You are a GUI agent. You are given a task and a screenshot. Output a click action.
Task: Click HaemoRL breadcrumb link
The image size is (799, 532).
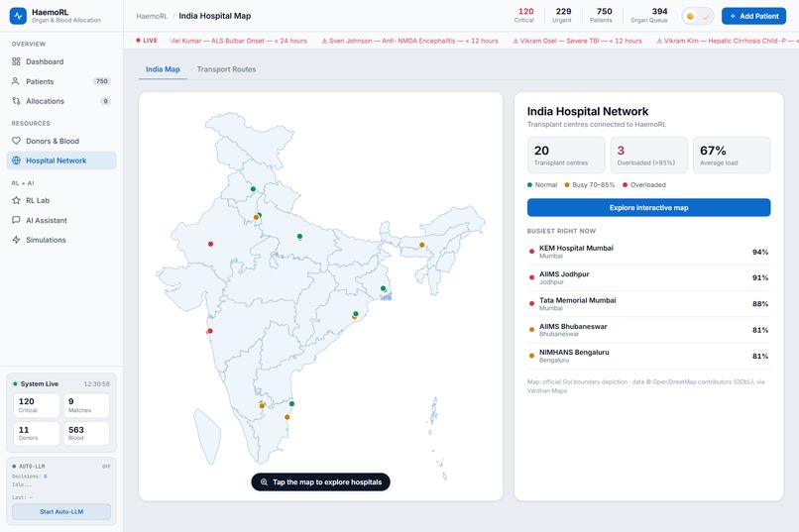point(152,16)
